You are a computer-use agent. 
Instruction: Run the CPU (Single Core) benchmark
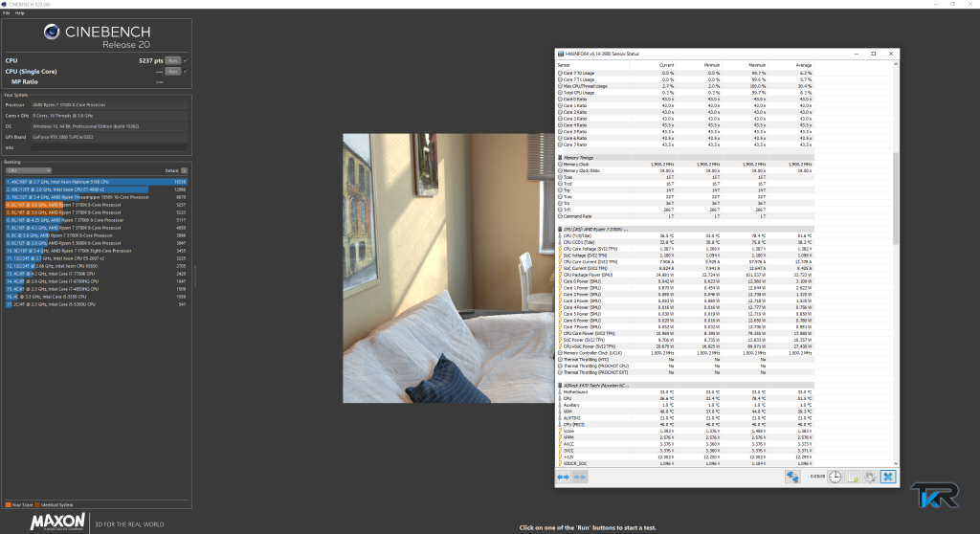(x=172, y=71)
